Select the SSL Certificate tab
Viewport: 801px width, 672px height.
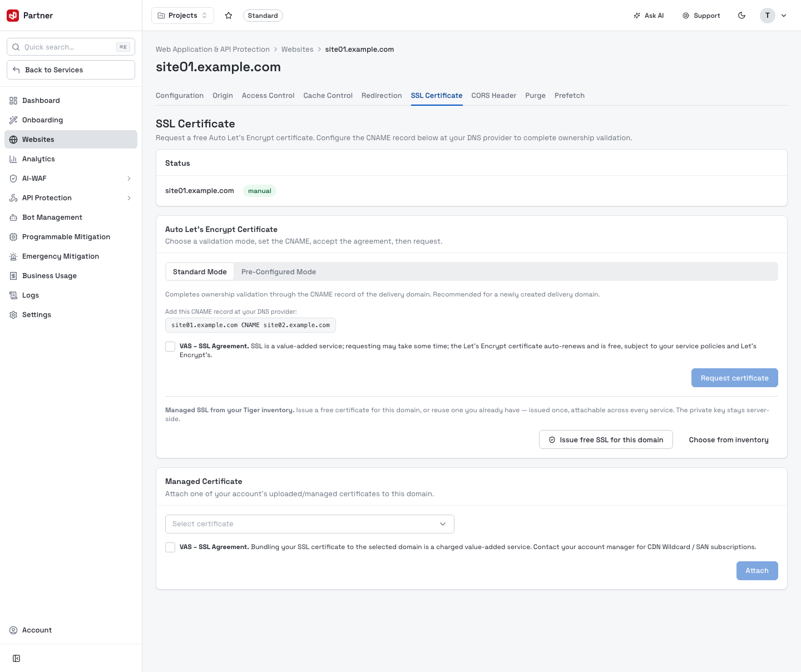[437, 96]
